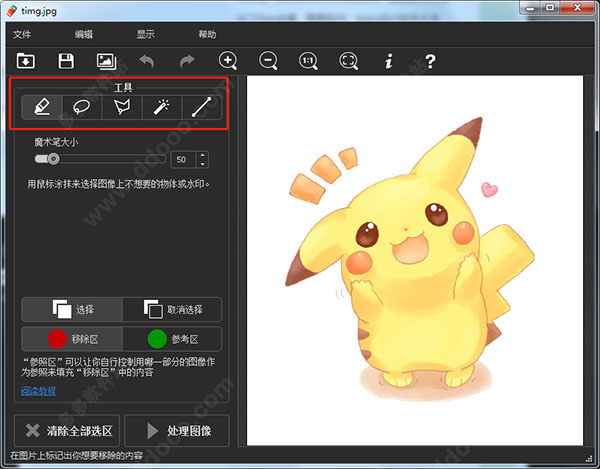Choose the red 移除区 option
The width and height of the screenshot is (600, 469).
point(72,339)
